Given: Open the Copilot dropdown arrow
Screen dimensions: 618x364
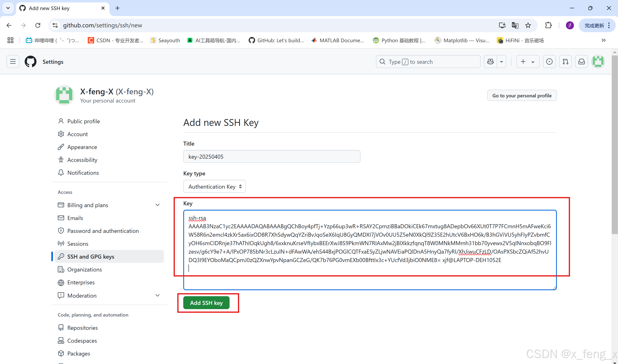Looking at the screenshot, I should coord(502,62).
